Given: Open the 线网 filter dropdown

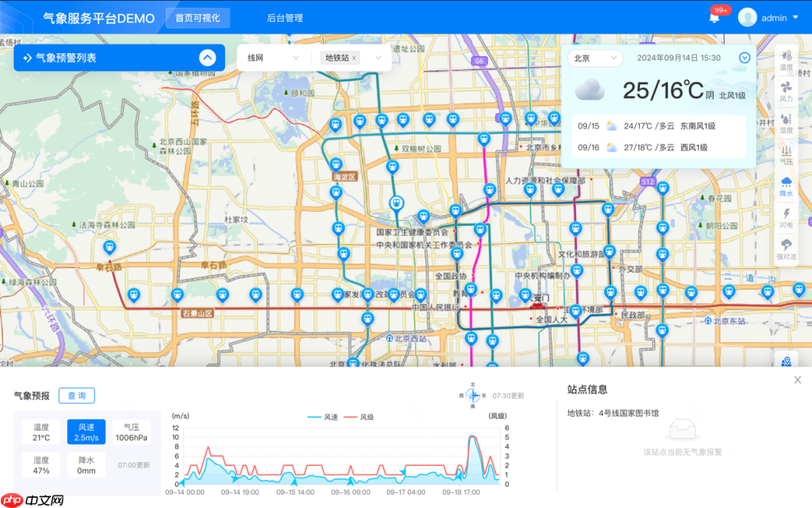Looking at the screenshot, I should point(273,58).
